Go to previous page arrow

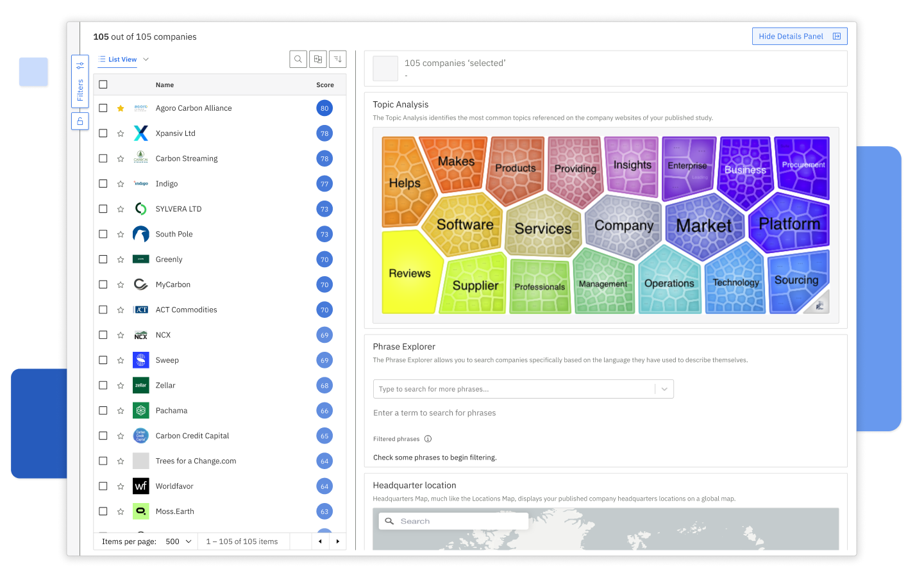click(321, 541)
